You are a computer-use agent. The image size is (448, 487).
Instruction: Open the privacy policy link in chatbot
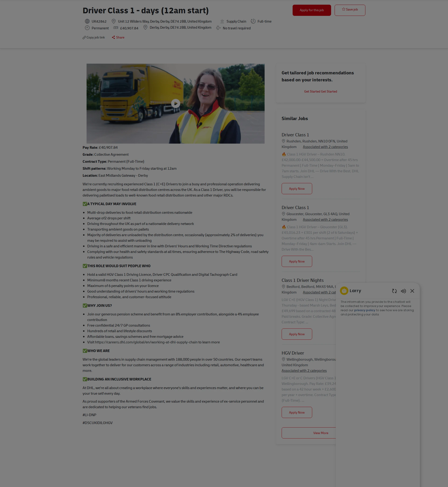click(x=364, y=310)
